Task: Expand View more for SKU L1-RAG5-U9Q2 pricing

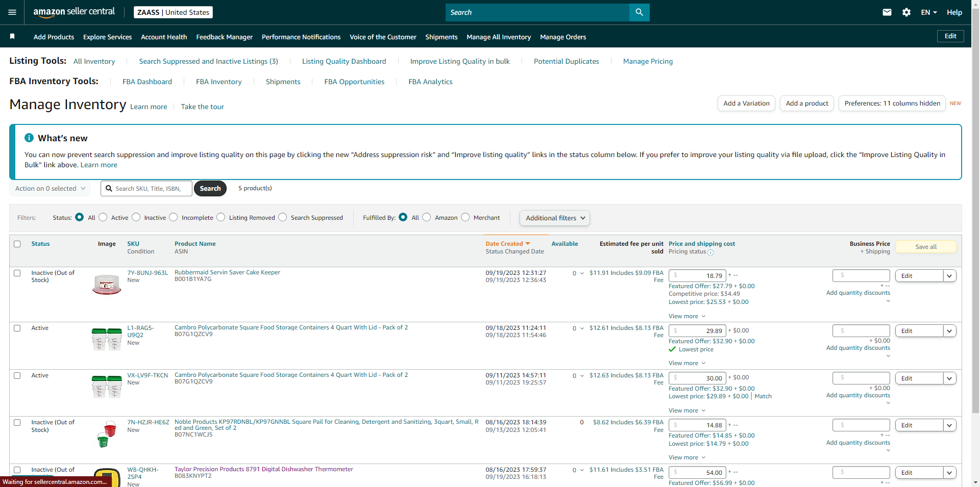Action: tap(687, 363)
